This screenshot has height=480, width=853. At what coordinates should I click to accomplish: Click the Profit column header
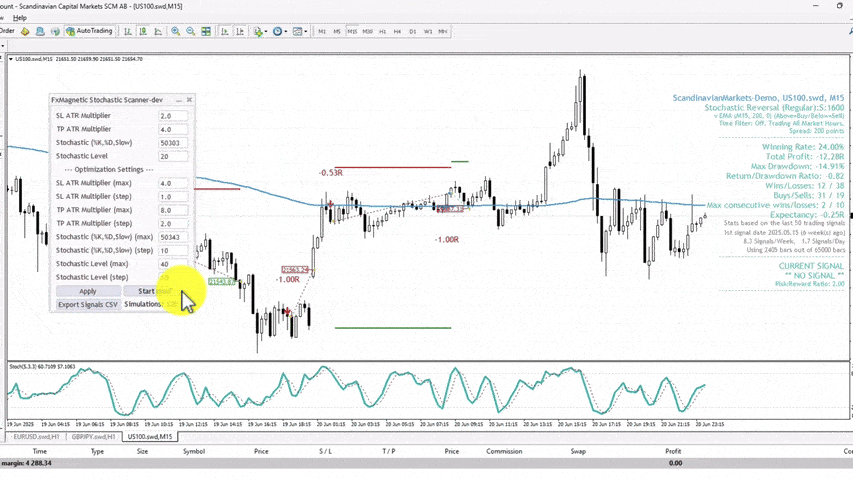point(673,451)
